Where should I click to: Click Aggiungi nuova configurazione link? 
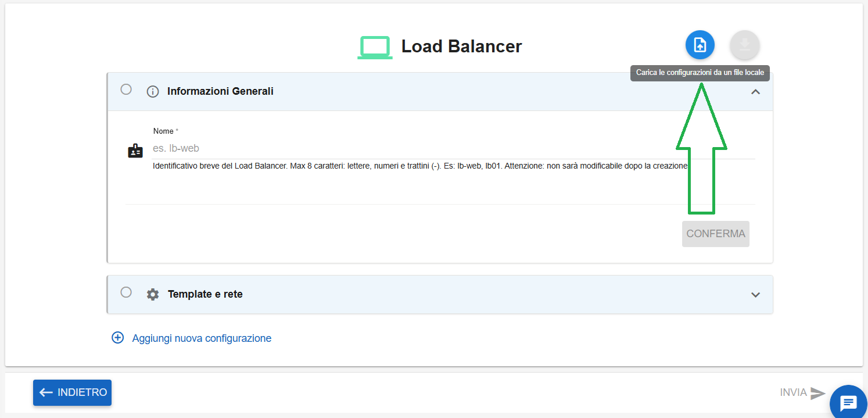coord(202,338)
